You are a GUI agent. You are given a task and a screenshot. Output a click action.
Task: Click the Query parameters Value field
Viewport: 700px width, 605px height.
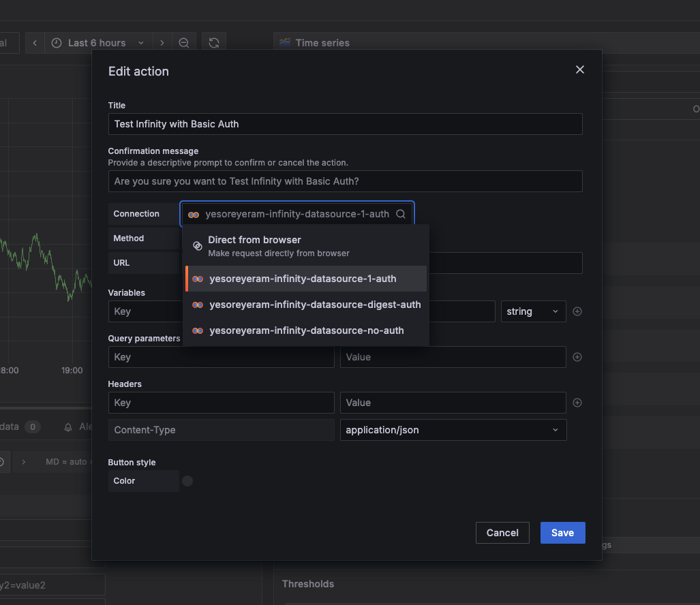(453, 357)
